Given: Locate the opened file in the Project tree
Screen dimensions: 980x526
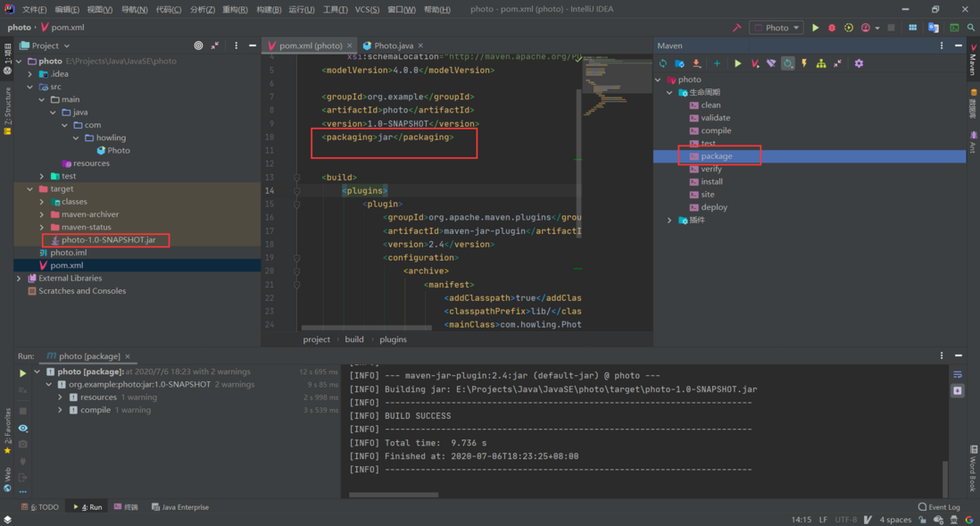Looking at the screenshot, I should click(198, 46).
